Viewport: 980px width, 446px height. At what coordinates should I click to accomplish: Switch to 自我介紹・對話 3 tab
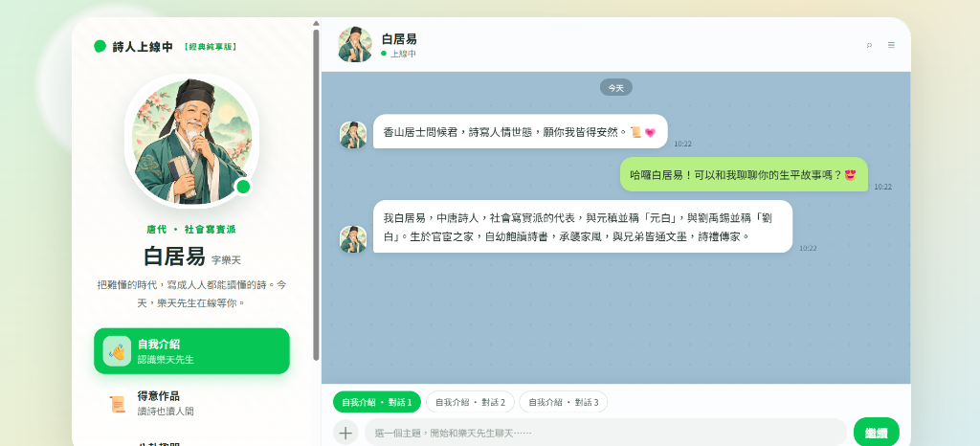563,402
